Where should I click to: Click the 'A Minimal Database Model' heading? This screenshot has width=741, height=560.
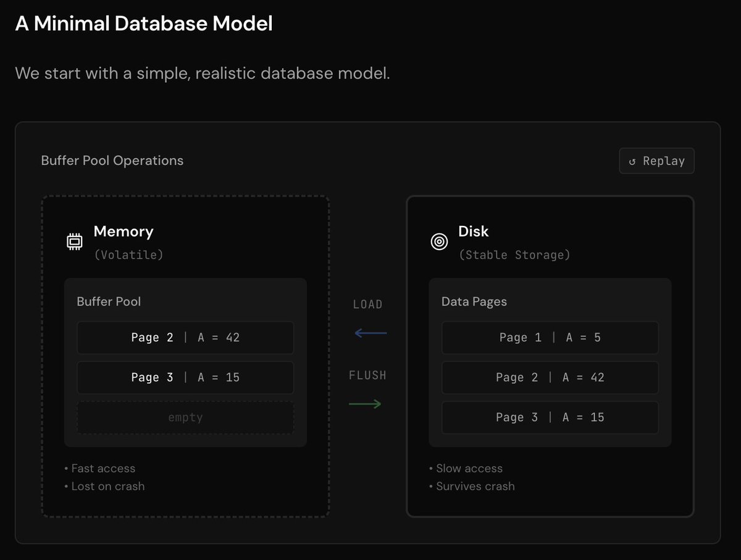pos(144,24)
